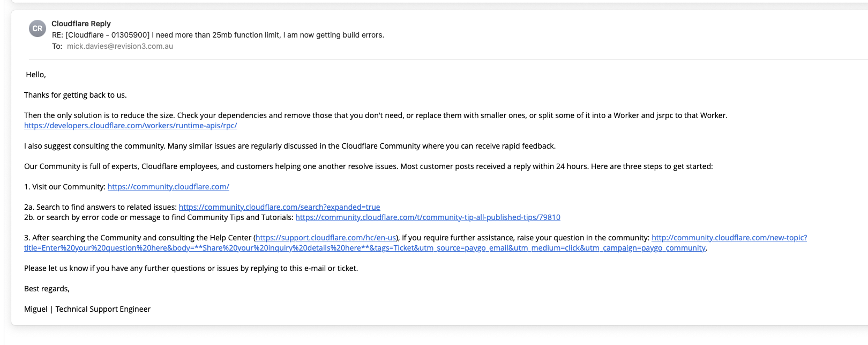Visit the support.cloudflare.com Help Center link
868x345 pixels.
[326, 238]
